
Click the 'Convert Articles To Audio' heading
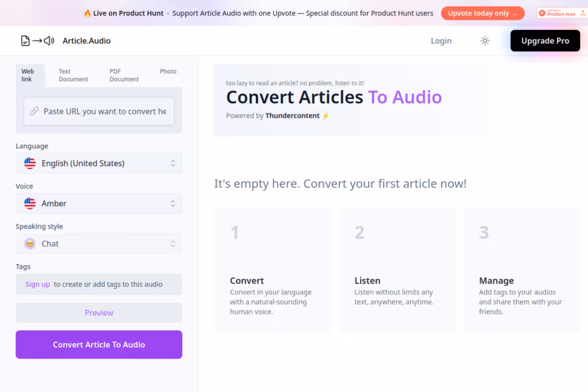[x=334, y=97]
